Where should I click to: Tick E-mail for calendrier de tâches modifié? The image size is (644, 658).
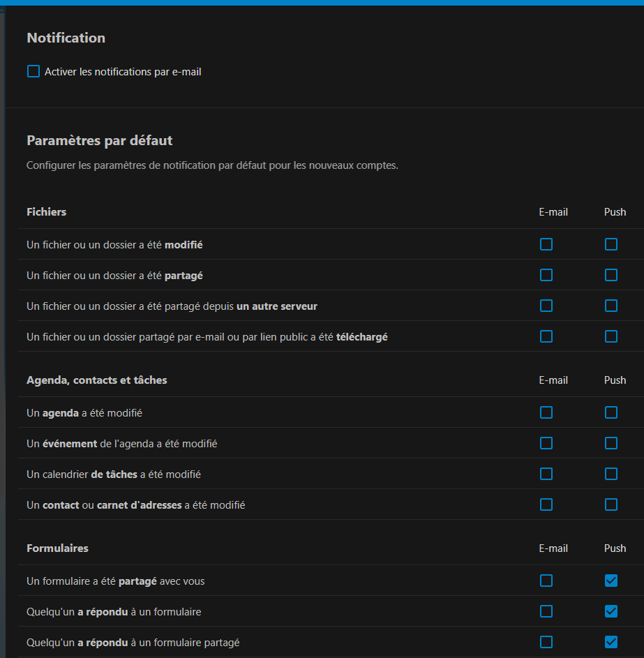(x=546, y=474)
